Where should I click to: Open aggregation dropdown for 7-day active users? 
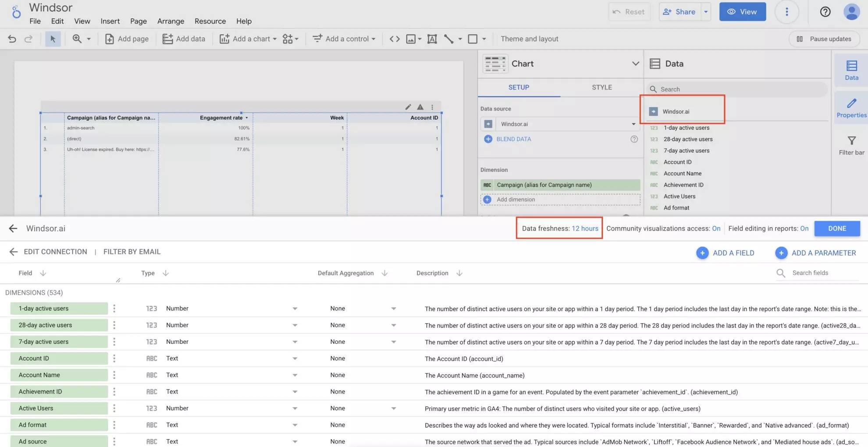tap(393, 342)
